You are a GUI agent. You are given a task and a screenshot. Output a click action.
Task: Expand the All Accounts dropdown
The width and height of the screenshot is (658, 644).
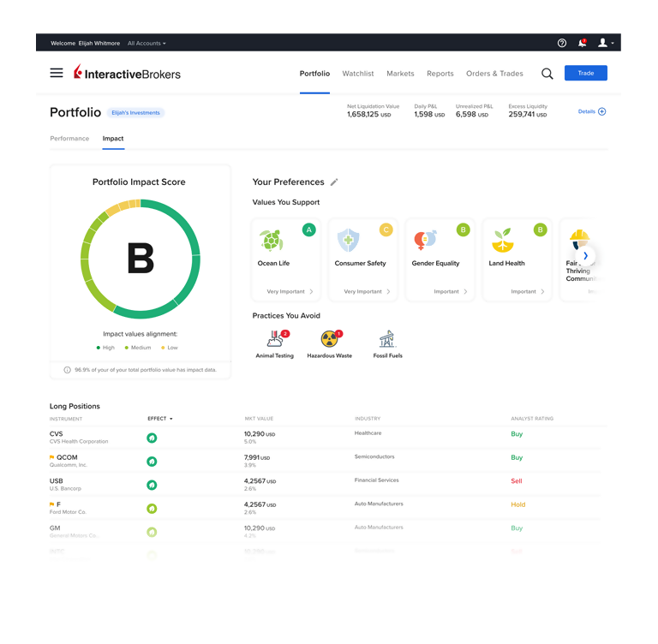point(147,43)
